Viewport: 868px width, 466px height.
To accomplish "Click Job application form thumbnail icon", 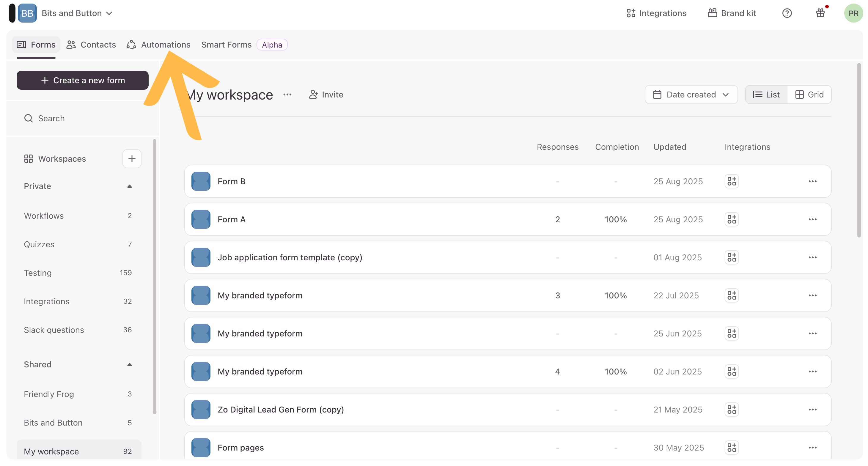I will point(201,257).
